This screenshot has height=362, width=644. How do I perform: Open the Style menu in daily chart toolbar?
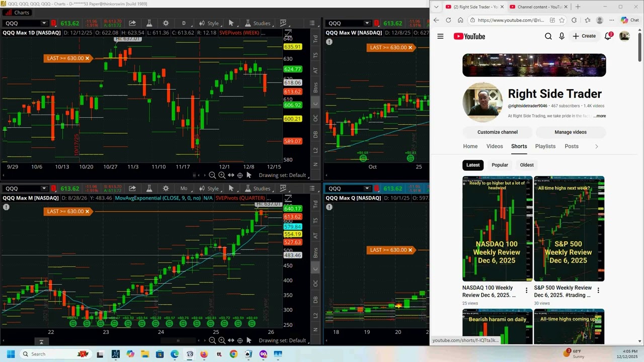pyautogui.click(x=209, y=23)
